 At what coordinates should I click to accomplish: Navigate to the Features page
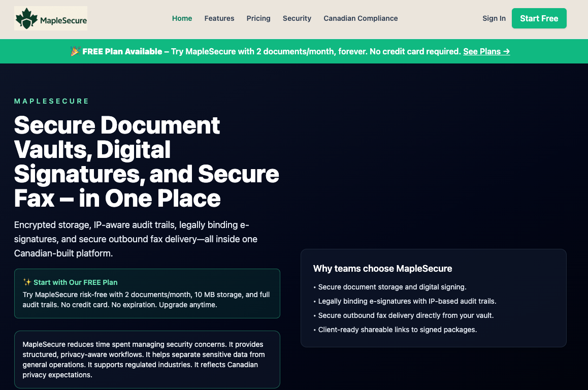click(x=219, y=18)
